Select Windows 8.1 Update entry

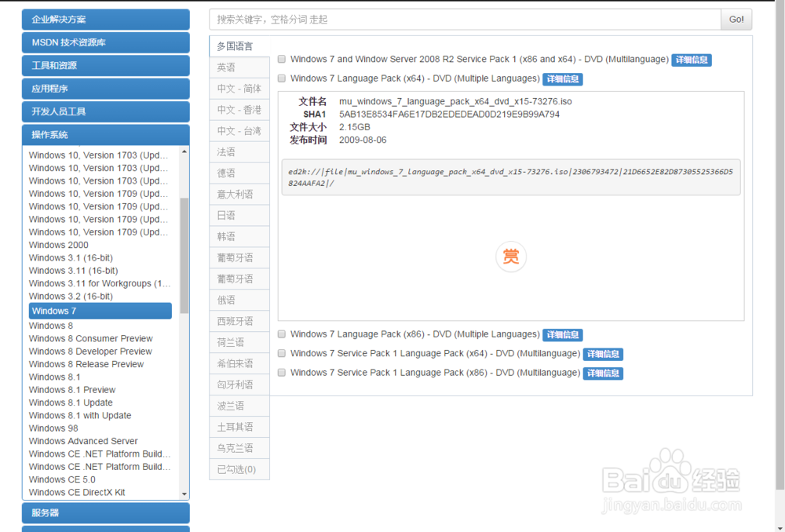coord(71,403)
